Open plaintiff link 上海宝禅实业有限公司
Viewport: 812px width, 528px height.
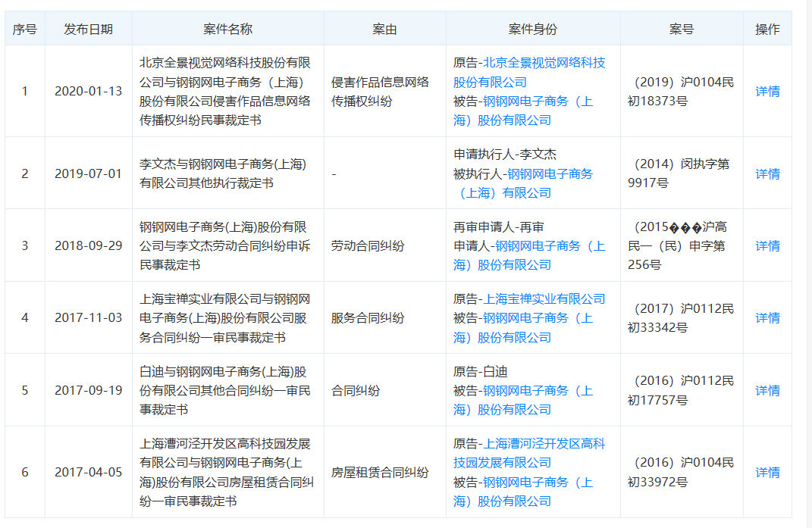pos(544,298)
